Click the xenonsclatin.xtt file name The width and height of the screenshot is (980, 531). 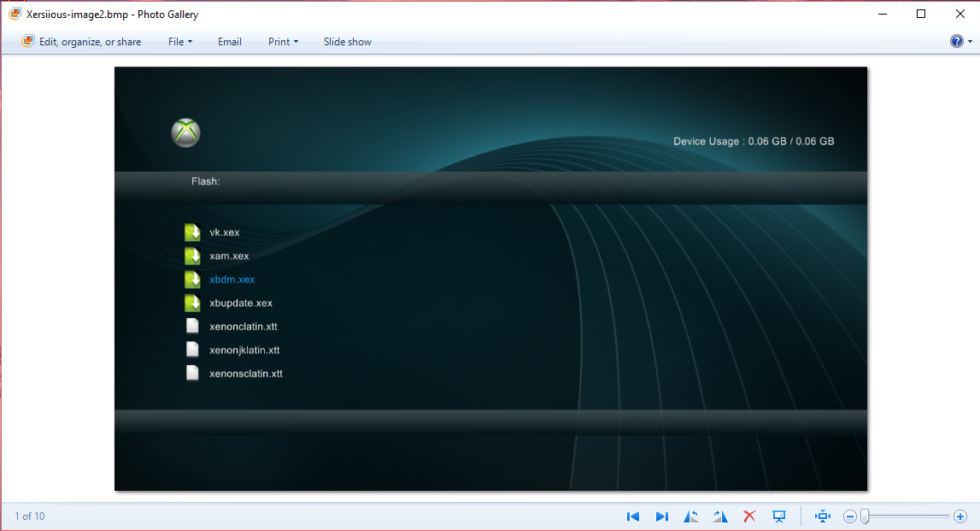pos(245,374)
